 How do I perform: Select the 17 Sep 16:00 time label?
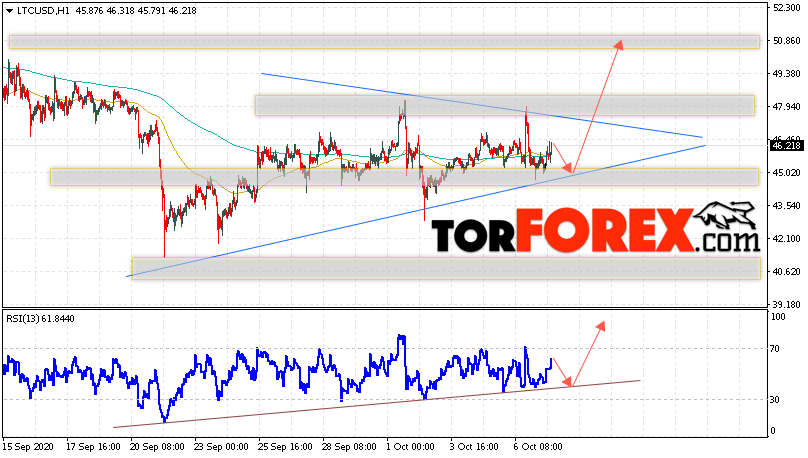[x=93, y=447]
